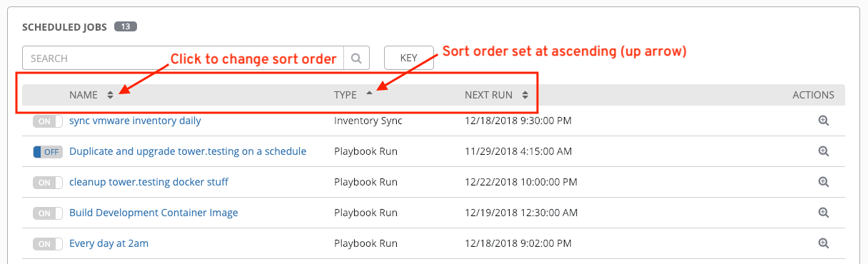Toggle schedule for Build Development Container Image

coord(48,213)
